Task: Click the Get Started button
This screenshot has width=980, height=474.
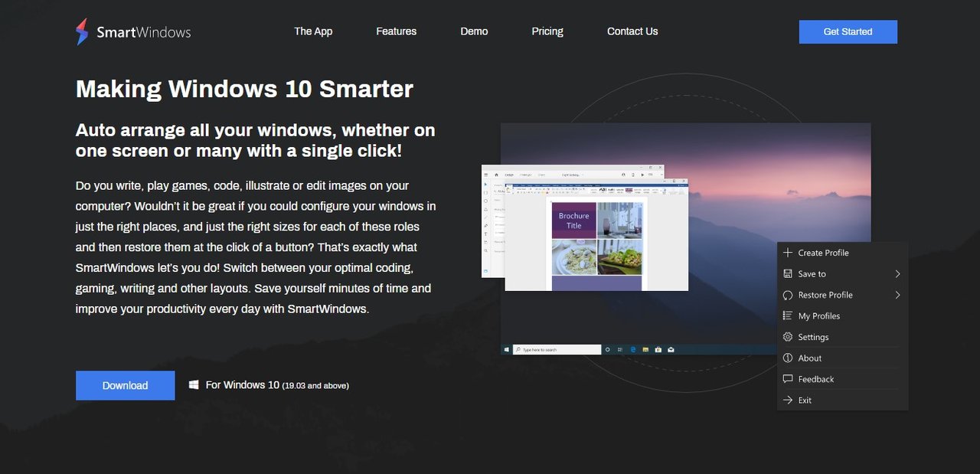Action: click(848, 31)
